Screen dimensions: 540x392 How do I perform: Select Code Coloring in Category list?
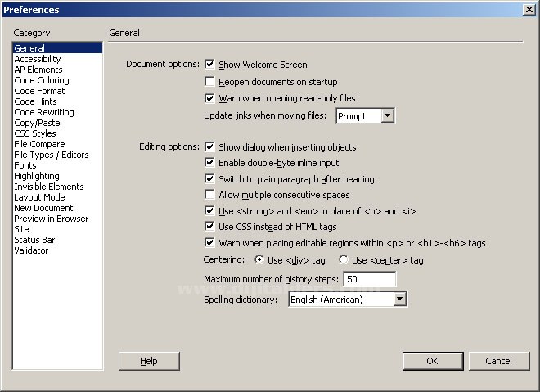coord(42,80)
